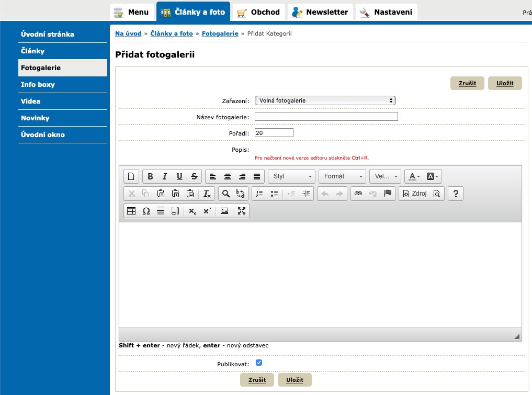Screen dimensions: 532x395
Task: Open Novinky in sidebar
Action: [x=62, y=118]
